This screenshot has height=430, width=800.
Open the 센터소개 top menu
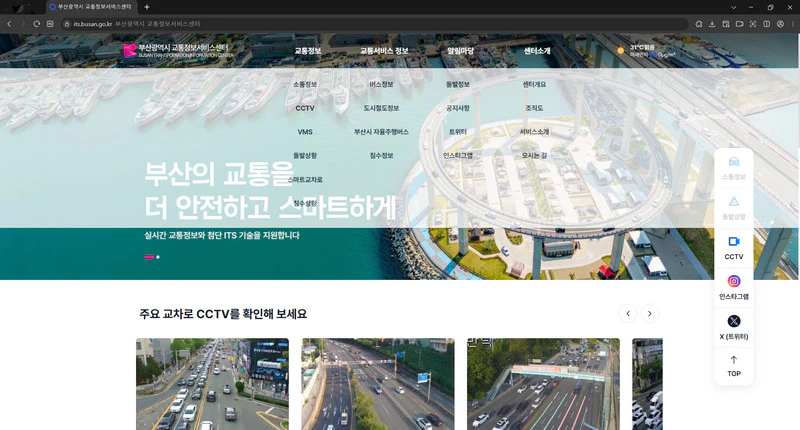coord(537,51)
